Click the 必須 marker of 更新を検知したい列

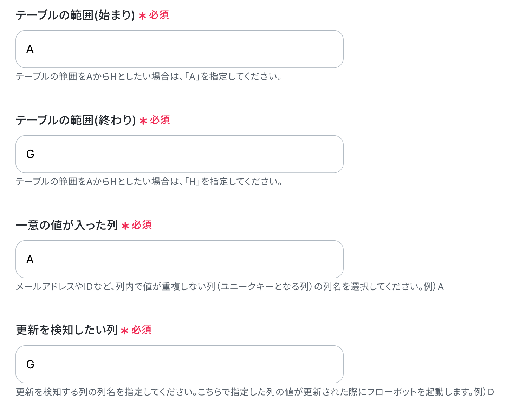click(x=141, y=330)
